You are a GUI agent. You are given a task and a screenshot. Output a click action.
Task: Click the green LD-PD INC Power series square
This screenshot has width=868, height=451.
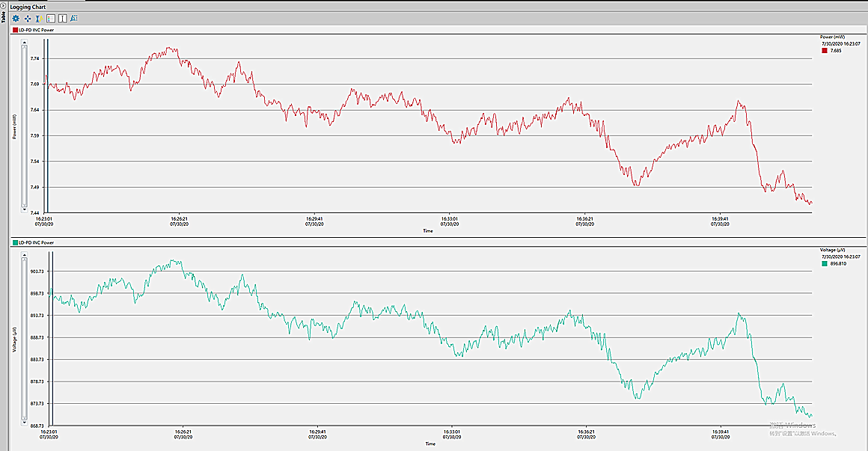[14, 243]
